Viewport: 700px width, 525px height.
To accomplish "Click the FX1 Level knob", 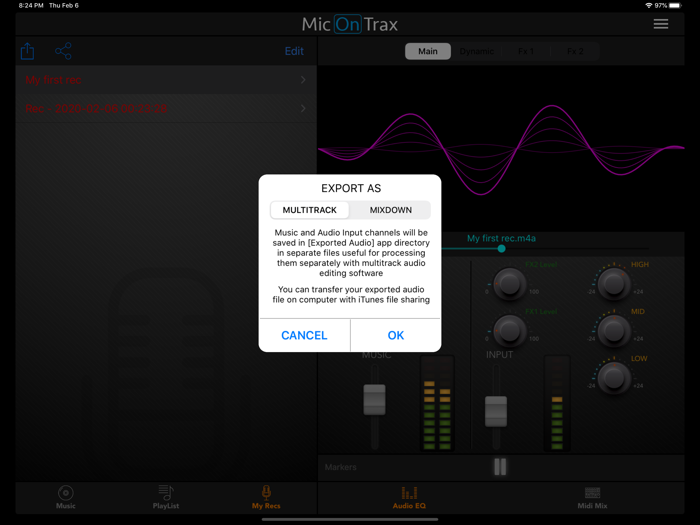I will click(509, 330).
